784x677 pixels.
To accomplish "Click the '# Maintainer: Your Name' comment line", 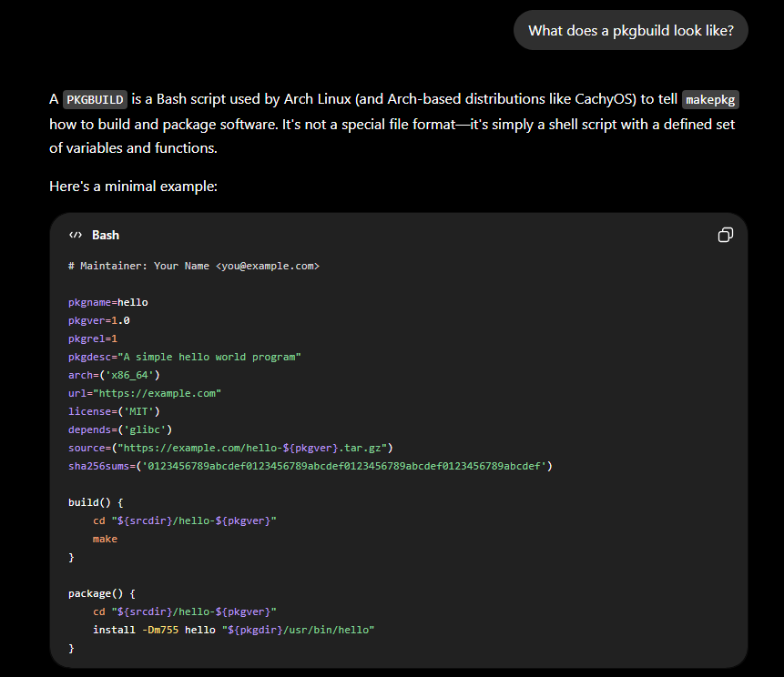I will point(194,266).
